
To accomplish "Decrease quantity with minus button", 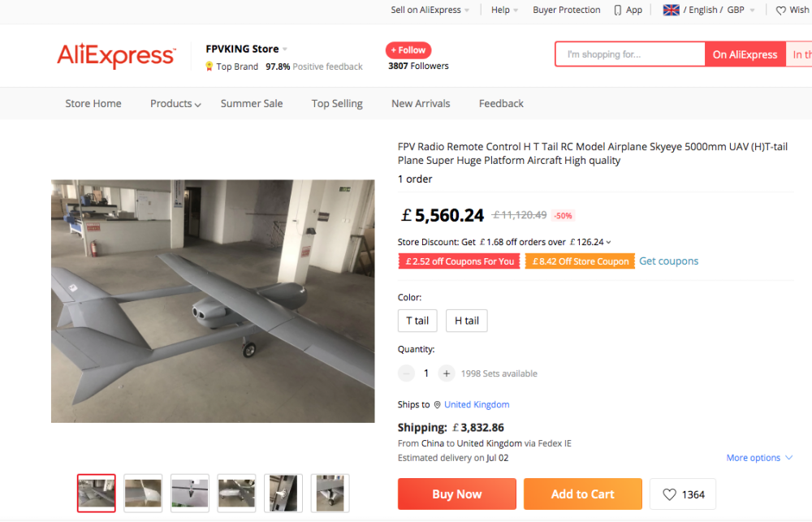I will click(406, 373).
